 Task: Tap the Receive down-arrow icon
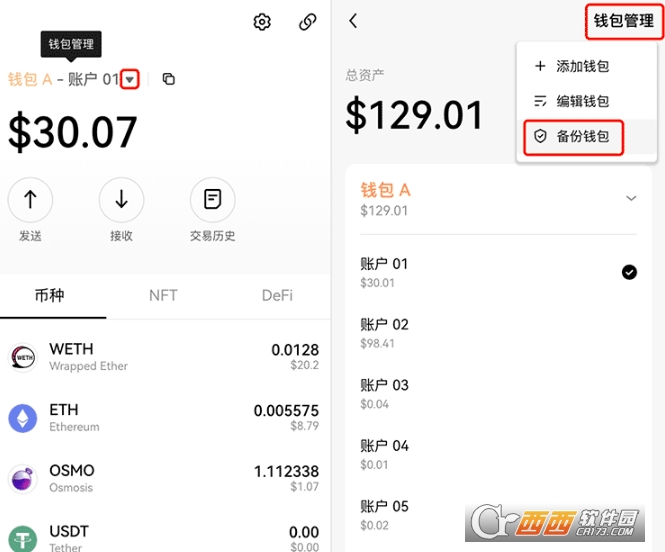click(121, 200)
